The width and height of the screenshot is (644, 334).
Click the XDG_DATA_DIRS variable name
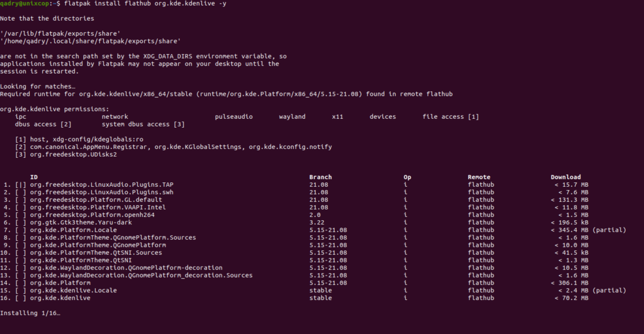(167, 56)
